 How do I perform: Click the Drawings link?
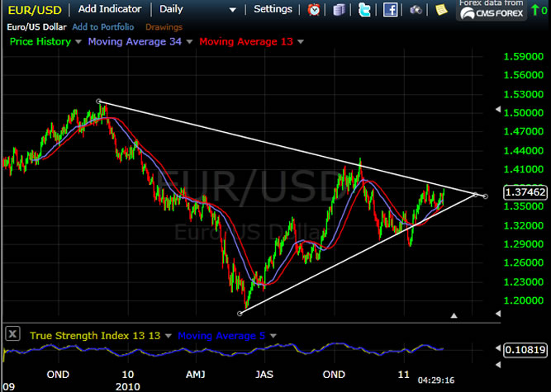(x=164, y=26)
